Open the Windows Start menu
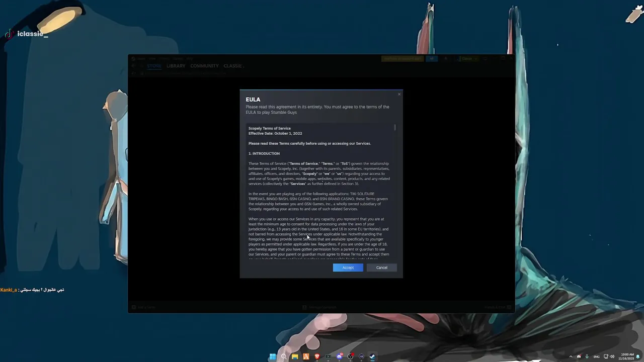Image resolution: width=644 pixels, height=362 pixels. pyautogui.click(x=273, y=356)
